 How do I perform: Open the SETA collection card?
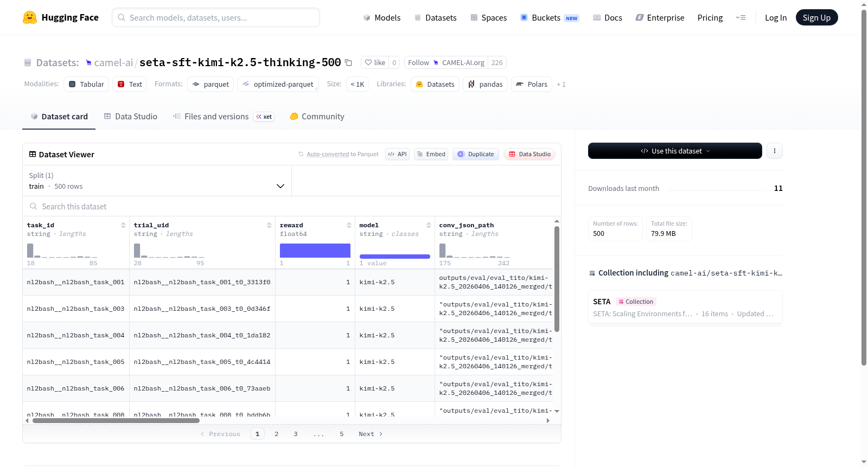pyautogui.click(x=685, y=307)
